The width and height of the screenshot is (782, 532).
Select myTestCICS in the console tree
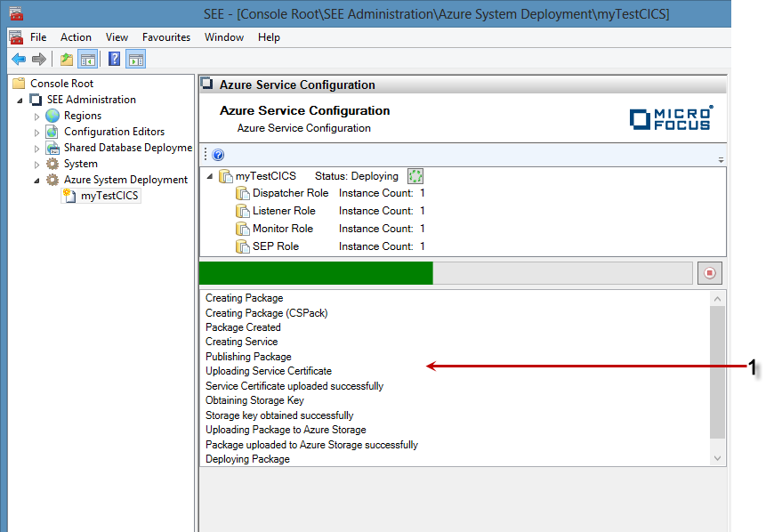(x=109, y=196)
